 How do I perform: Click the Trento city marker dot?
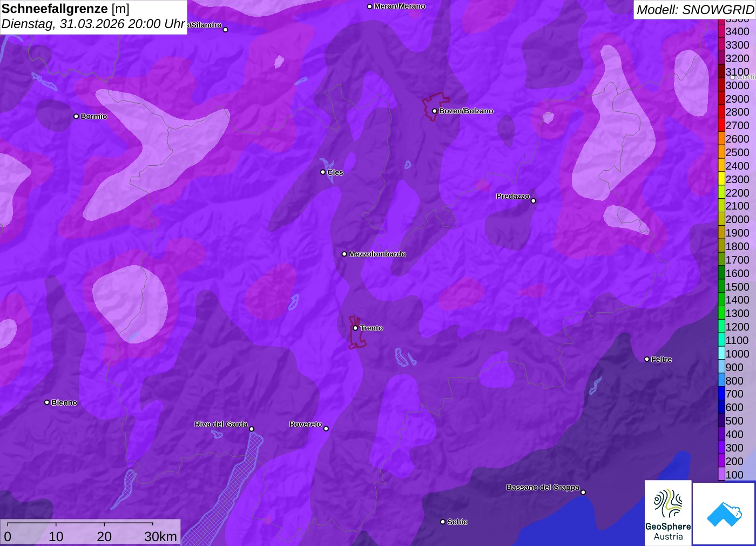[355, 328]
